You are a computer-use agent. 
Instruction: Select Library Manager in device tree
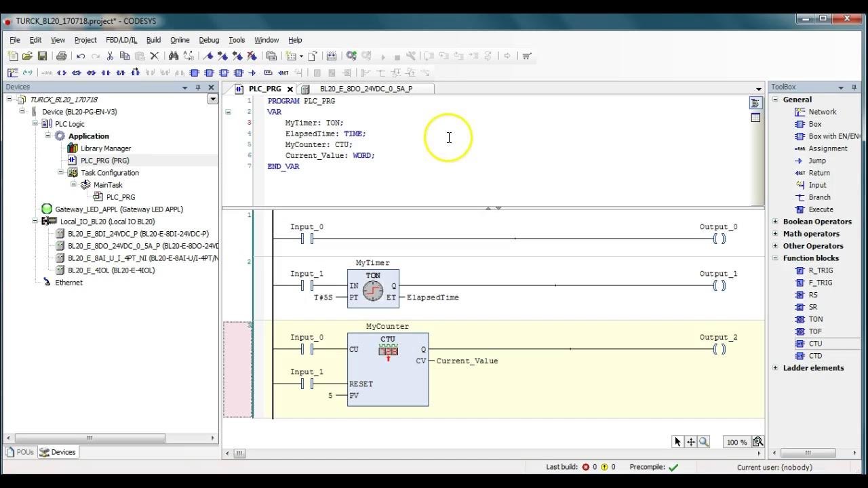[106, 148]
